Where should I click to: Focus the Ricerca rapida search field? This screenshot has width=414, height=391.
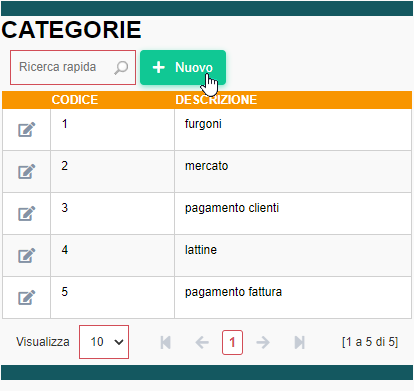73,67
